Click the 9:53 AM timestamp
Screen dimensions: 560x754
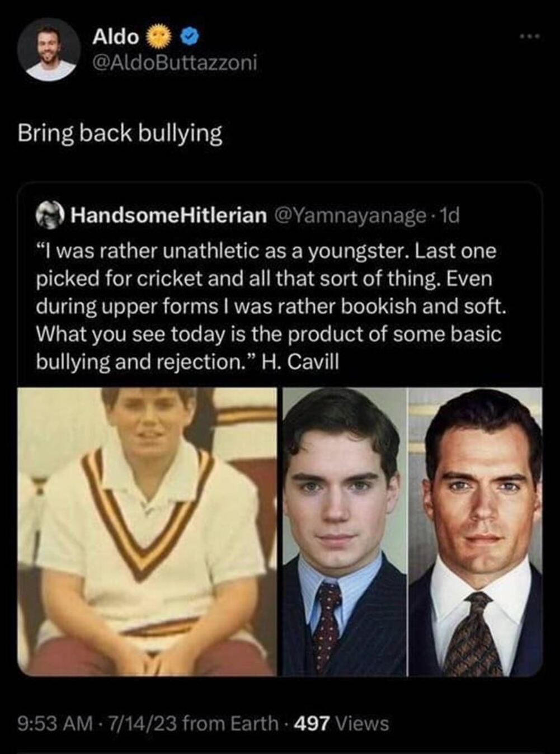(55, 723)
